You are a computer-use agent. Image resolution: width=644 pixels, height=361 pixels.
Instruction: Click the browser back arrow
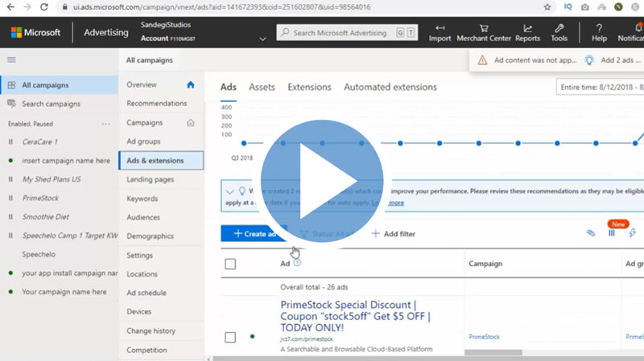pyautogui.click(x=10, y=7)
